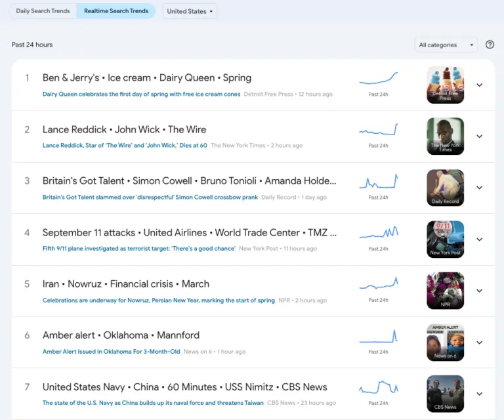Screen dimensions: 504x420
Task: Click the 'Britain's Got Talent • Simon Cowell' title
Action: click(x=189, y=181)
